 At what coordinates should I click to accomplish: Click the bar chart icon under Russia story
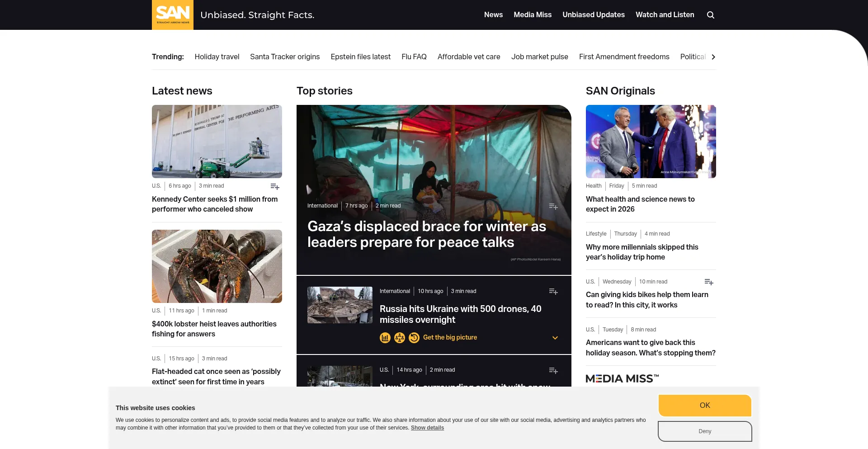coord(385,338)
